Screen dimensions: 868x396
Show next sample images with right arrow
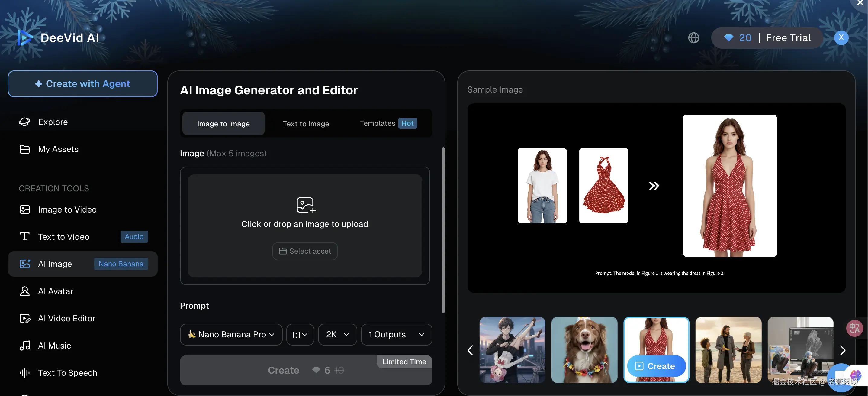842,350
